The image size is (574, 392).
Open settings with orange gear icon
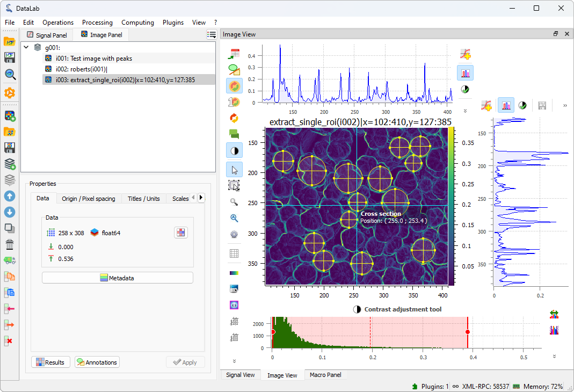tap(10, 93)
